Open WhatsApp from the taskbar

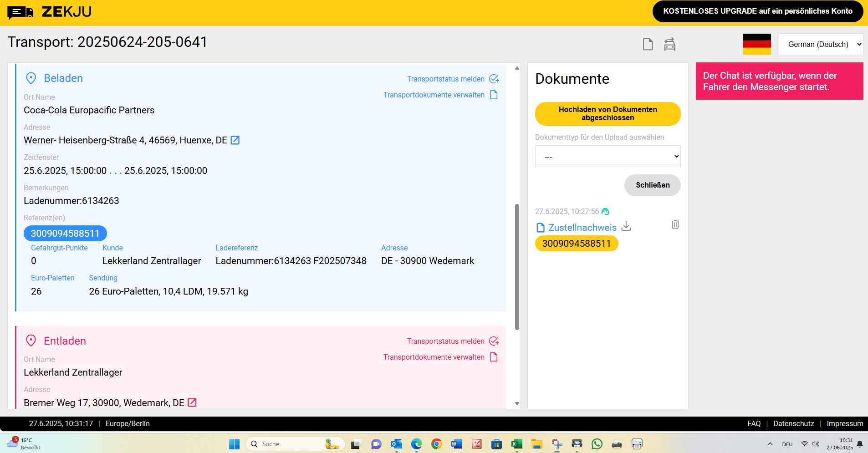coord(597,444)
